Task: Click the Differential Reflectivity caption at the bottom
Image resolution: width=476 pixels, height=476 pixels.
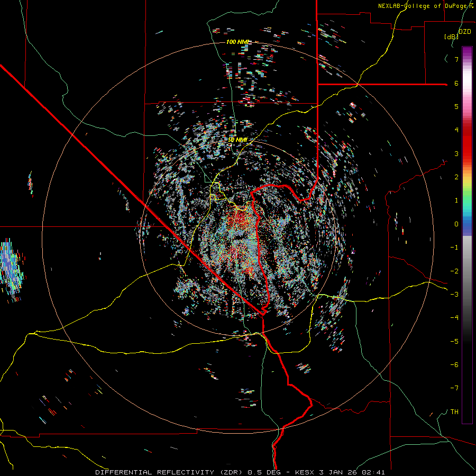Action: 240,472
